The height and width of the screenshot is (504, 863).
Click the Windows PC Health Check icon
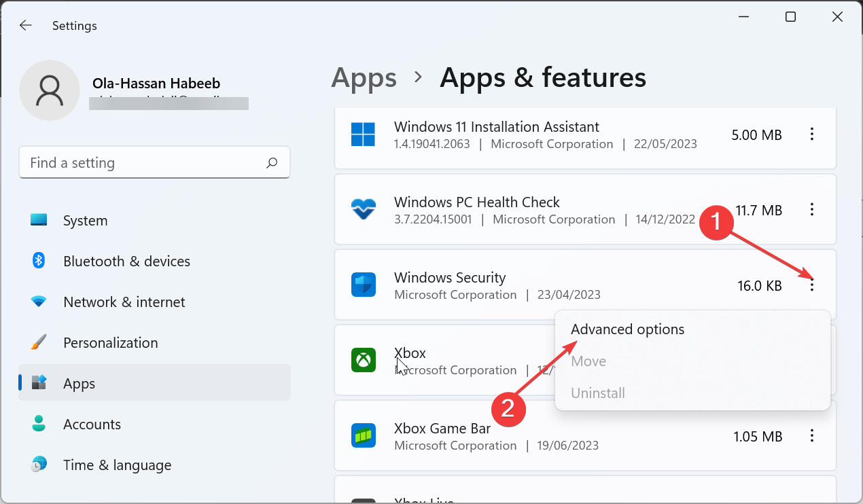pyautogui.click(x=364, y=210)
